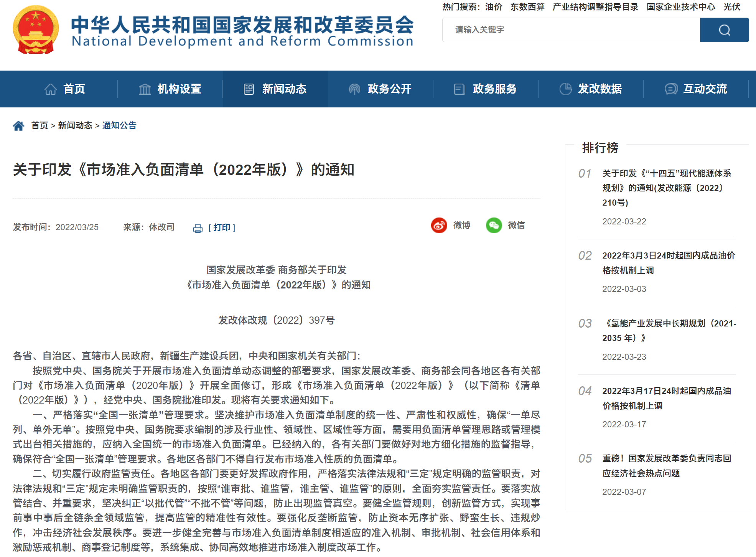This screenshot has height=557, width=756.
Task: Click the WeChat share icon
Action: click(x=494, y=225)
